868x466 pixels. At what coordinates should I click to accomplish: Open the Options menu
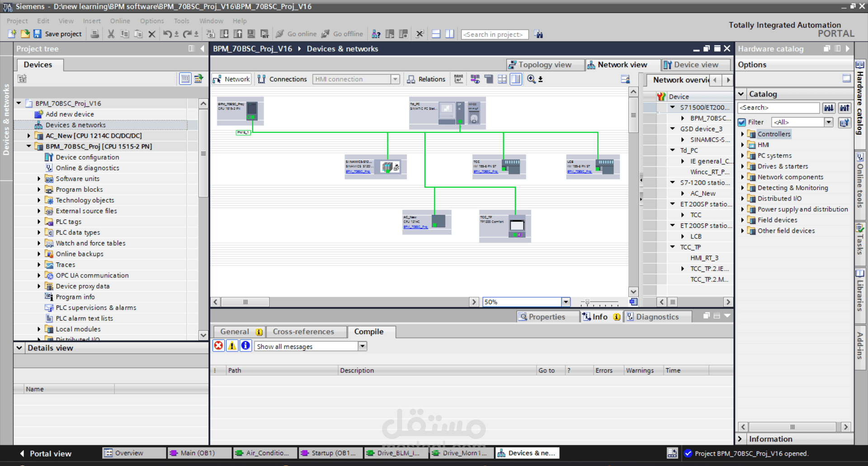(152, 21)
